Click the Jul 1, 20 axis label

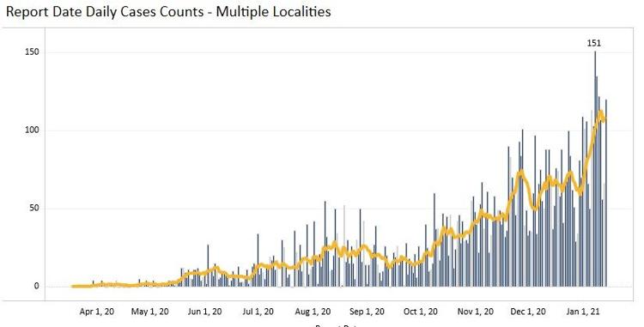[258, 312]
